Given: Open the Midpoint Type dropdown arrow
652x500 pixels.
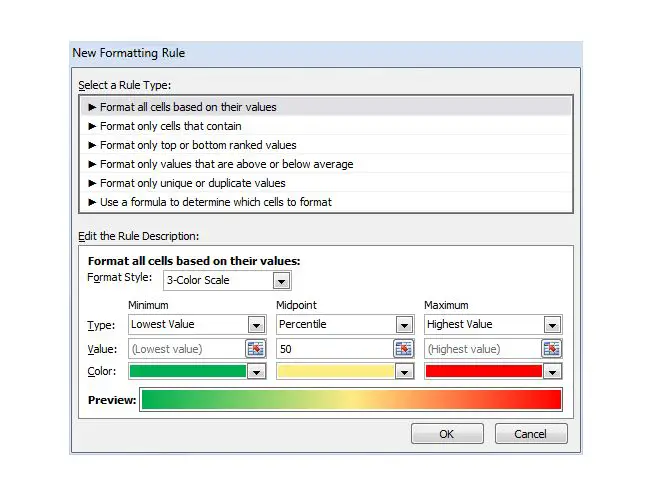Looking at the screenshot, I should (404, 325).
